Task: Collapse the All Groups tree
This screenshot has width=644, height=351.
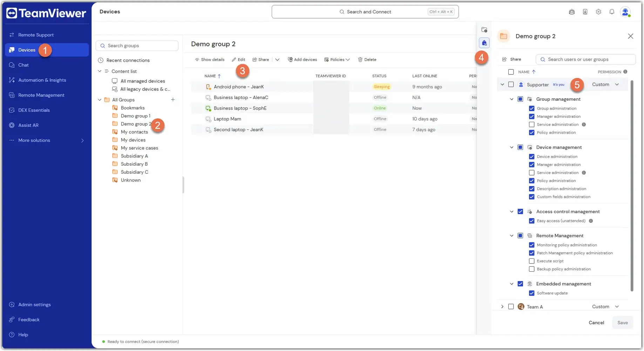Action: coord(100,100)
